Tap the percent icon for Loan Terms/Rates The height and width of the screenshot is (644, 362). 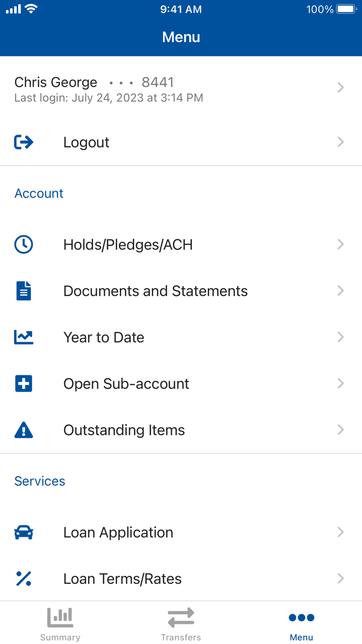tap(24, 578)
